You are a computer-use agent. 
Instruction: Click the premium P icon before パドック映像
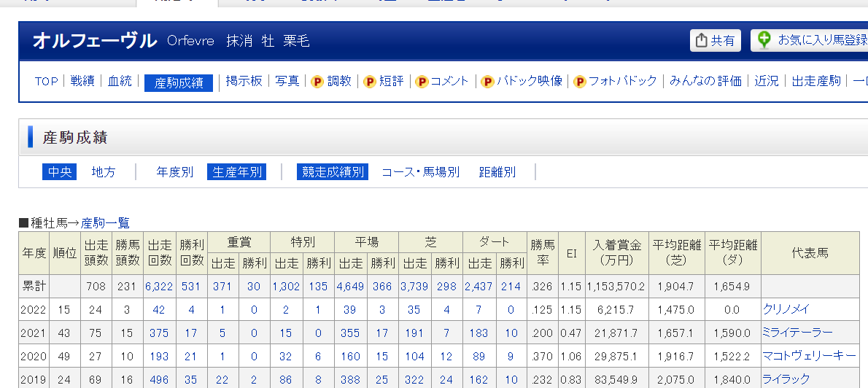coord(487,82)
